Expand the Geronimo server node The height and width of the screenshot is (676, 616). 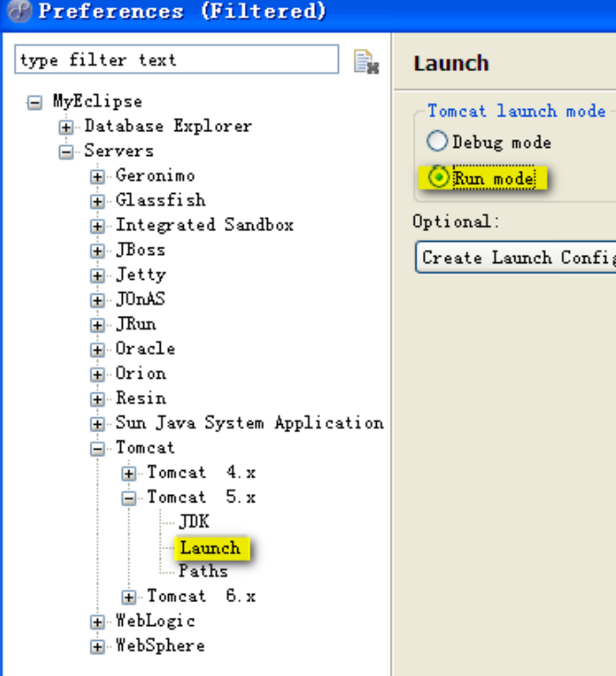[x=97, y=176]
